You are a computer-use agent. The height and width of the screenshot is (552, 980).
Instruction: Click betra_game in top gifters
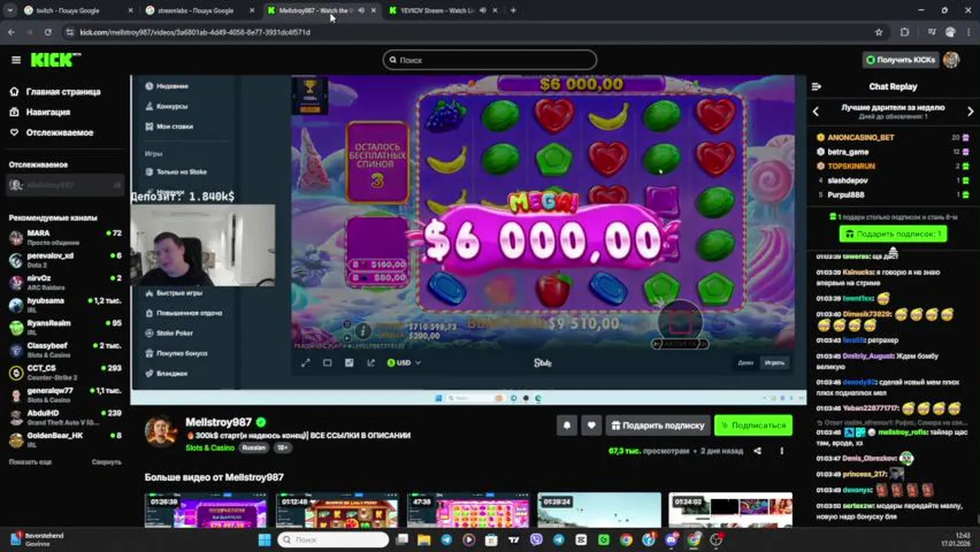pyautogui.click(x=847, y=152)
